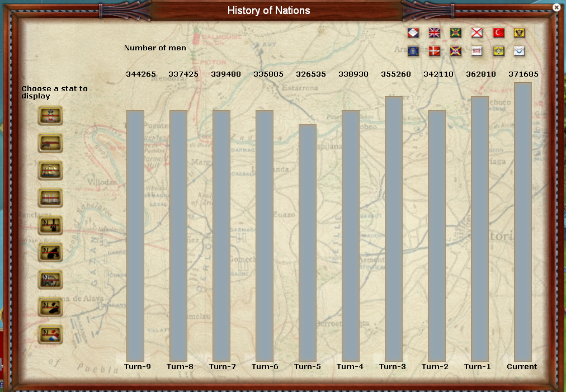This screenshot has width=566, height=392.
Task: Click the Turn-2 axis label
Action: pyautogui.click(x=435, y=367)
